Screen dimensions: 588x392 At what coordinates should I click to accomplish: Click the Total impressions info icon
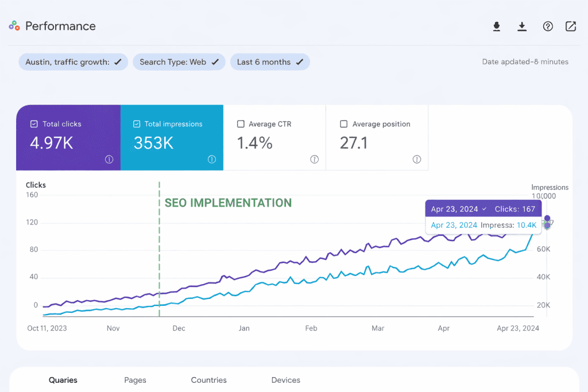[212, 160]
